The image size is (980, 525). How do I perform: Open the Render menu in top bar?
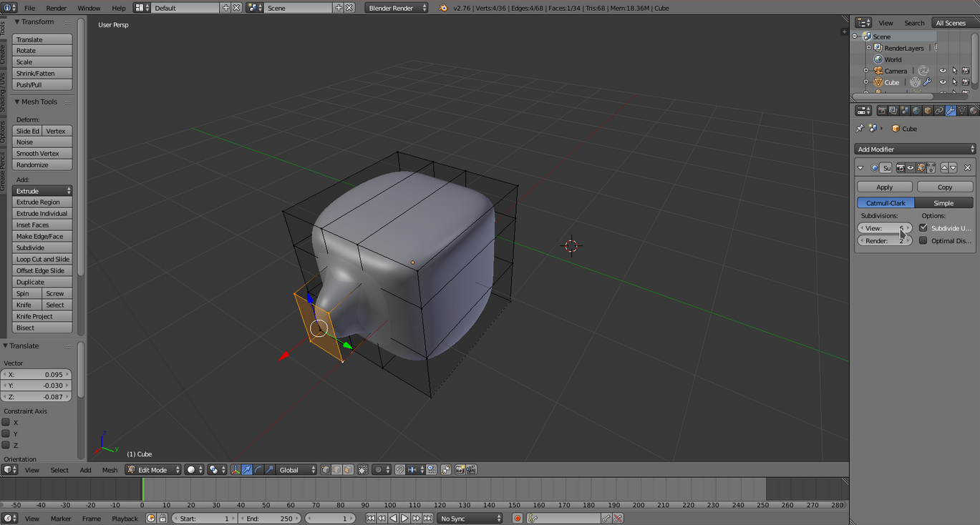coord(56,8)
